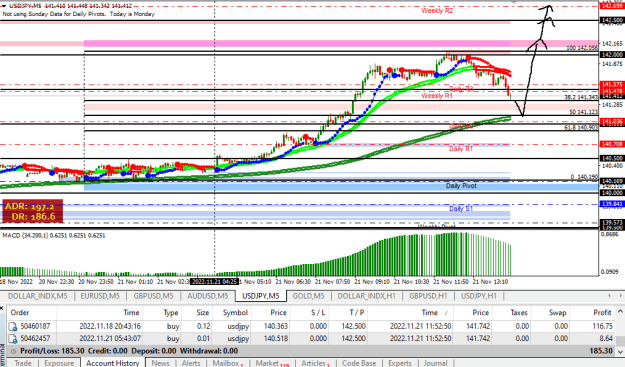This screenshot has height=367, width=625.
Task: Click the 142.699 price tag on the scale
Action: click(612, 6)
